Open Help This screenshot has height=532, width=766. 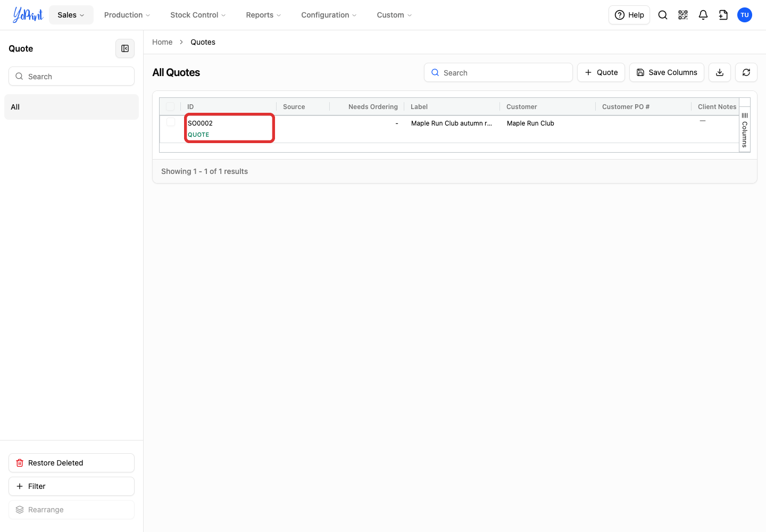629,15
